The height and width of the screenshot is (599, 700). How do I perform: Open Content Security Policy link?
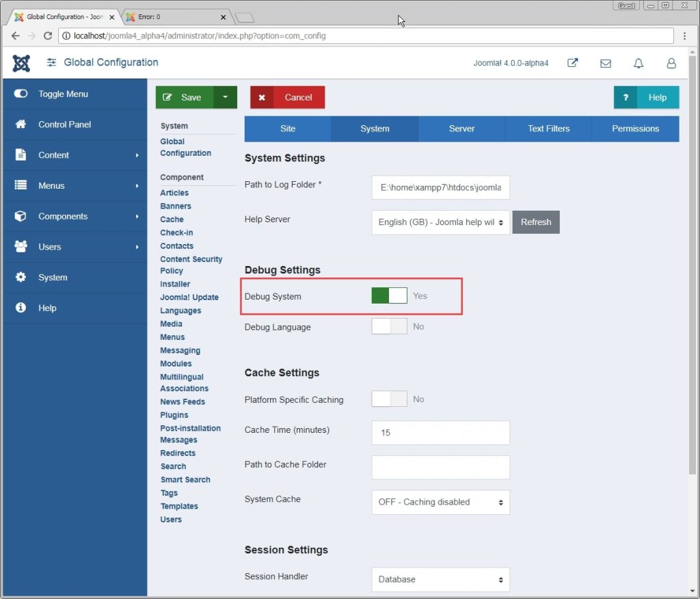[x=191, y=265]
